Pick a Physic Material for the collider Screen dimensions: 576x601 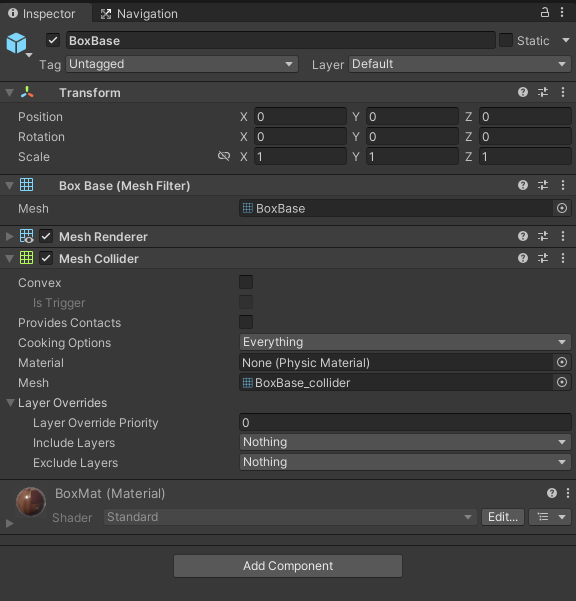pos(562,362)
